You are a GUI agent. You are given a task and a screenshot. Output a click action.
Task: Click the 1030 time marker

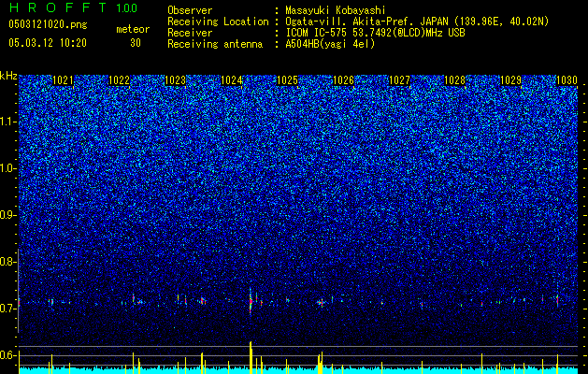click(566, 80)
